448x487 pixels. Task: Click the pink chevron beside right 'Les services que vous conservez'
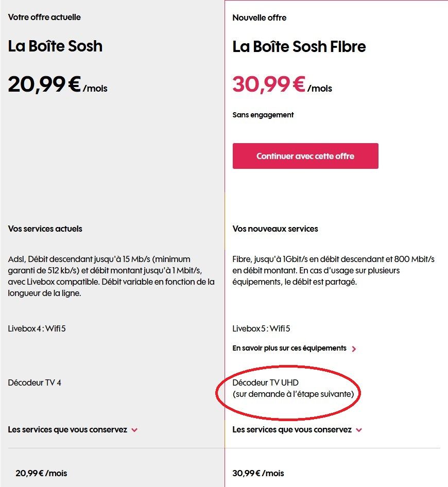(x=359, y=429)
